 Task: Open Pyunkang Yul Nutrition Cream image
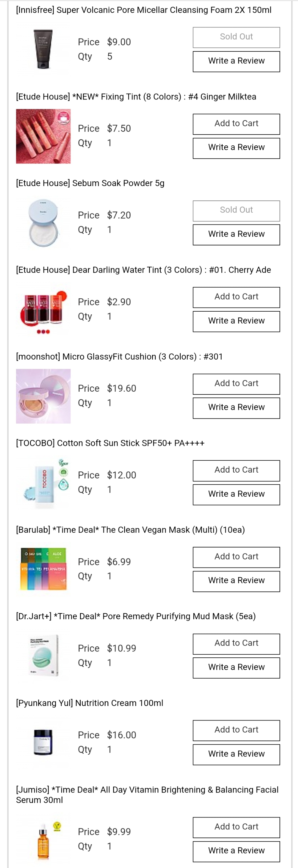tap(43, 742)
